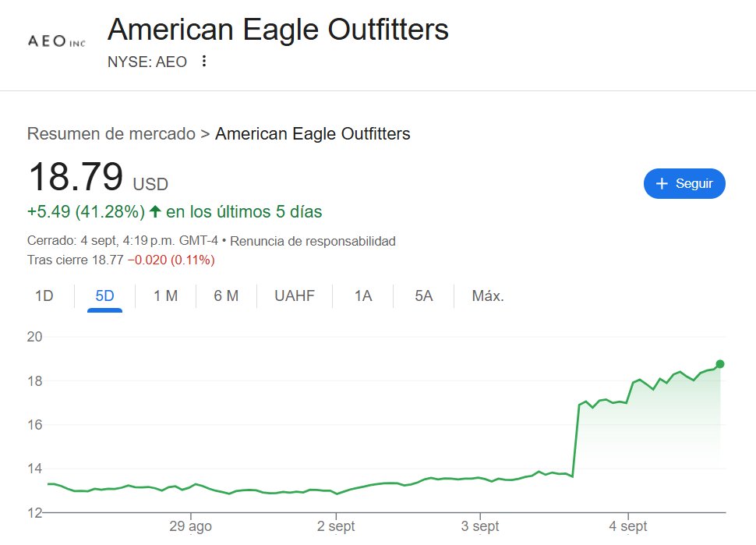Click the AEO Inc company logo
Viewport: 756px width, 545px height.
point(56,41)
